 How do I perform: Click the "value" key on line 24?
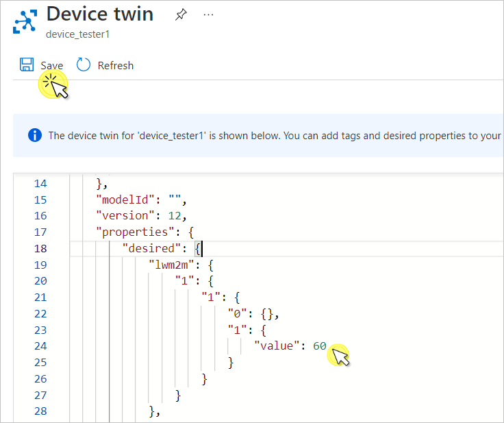coord(277,346)
